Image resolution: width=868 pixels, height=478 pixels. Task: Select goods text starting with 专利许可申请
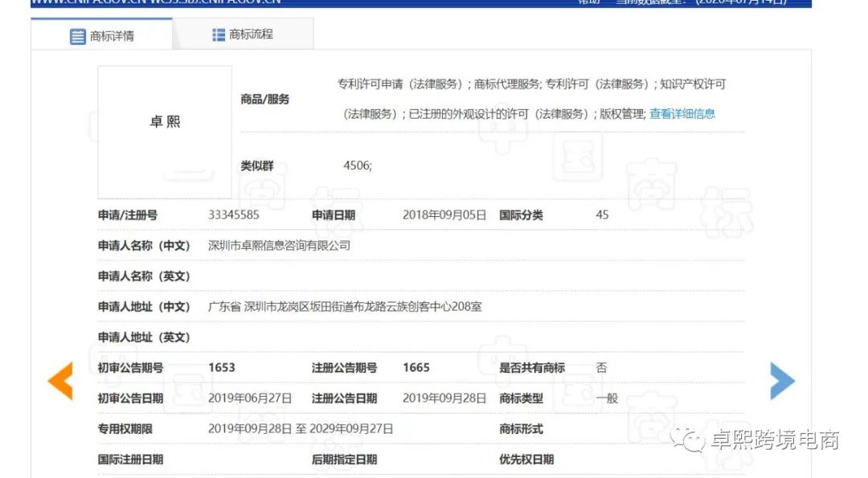531,84
